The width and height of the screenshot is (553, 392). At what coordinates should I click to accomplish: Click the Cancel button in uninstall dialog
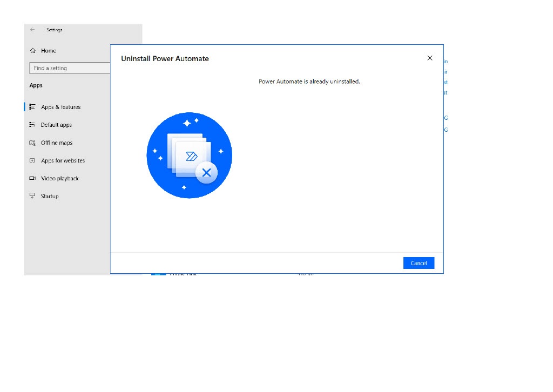pyautogui.click(x=419, y=263)
